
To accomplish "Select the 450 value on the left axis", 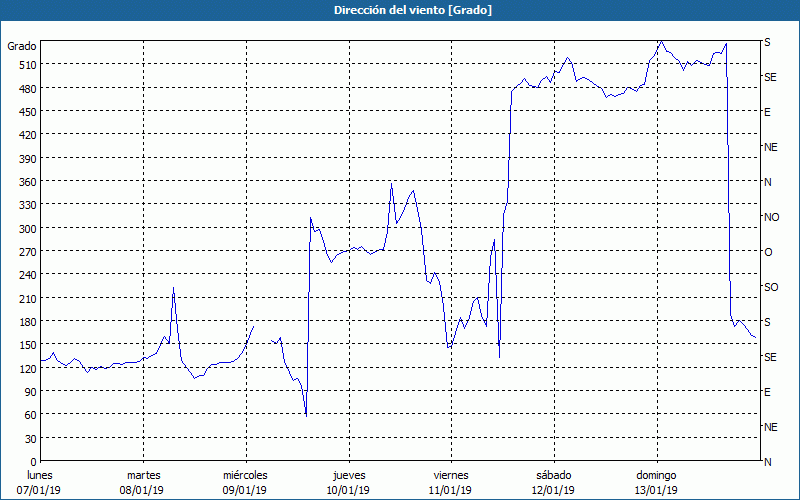I will pyautogui.click(x=29, y=112).
